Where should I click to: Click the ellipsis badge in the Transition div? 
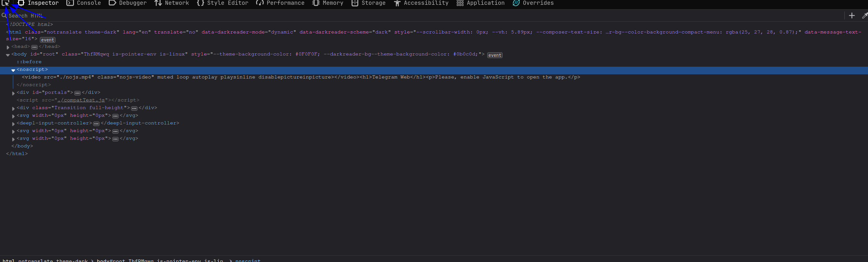(x=134, y=109)
